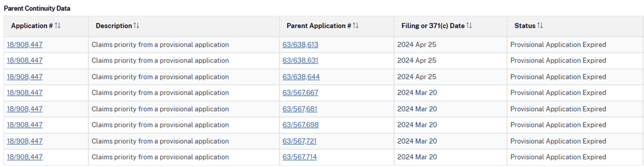Screen dimensions: 644x167
Task: Sort by Application # column icon
Action: click(x=57, y=25)
